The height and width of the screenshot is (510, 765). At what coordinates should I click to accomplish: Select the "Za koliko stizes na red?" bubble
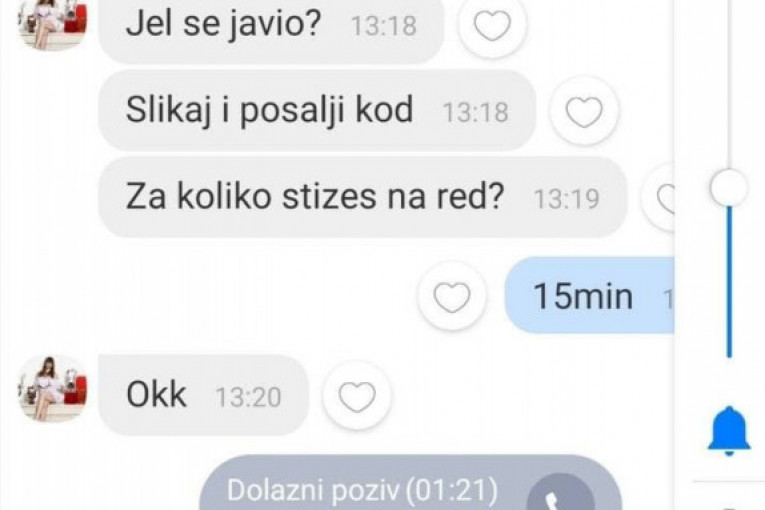point(362,197)
